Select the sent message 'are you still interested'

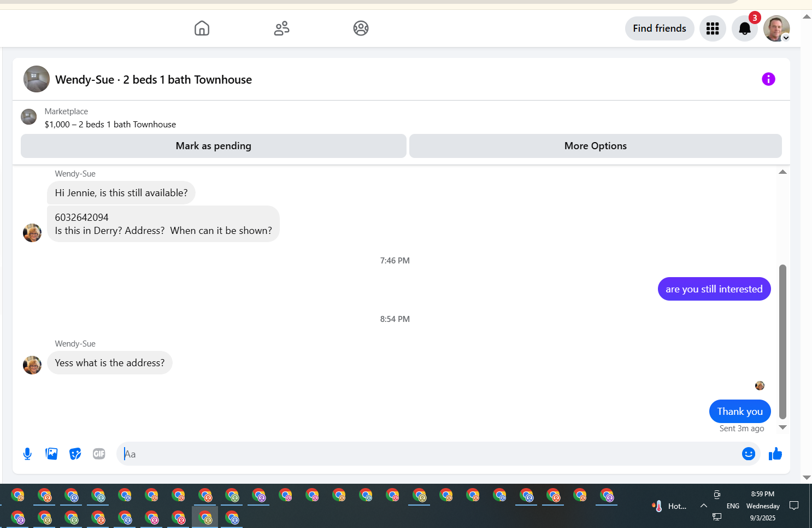tap(714, 289)
